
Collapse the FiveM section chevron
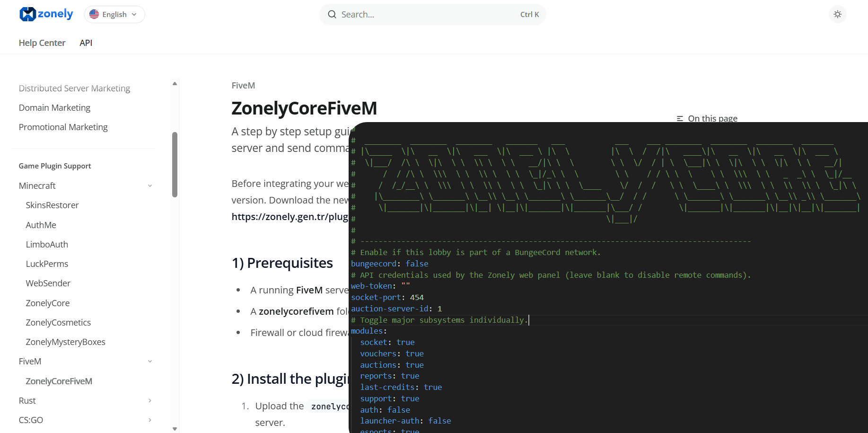[x=150, y=362]
